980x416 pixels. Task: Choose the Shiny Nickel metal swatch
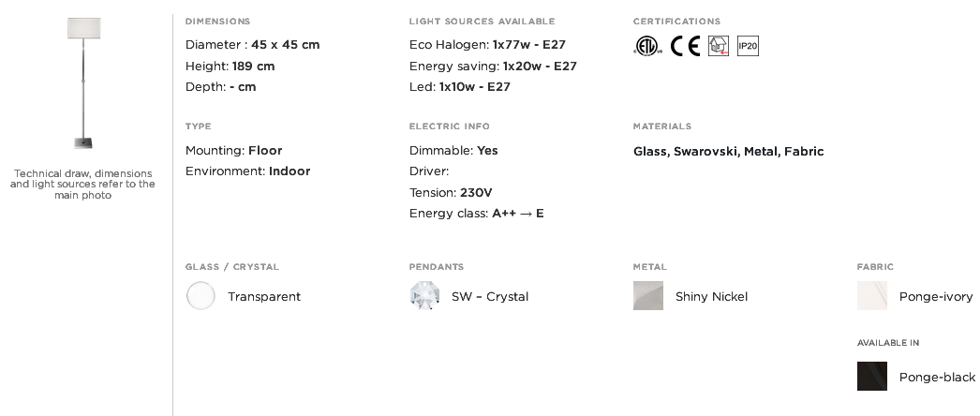point(648,295)
